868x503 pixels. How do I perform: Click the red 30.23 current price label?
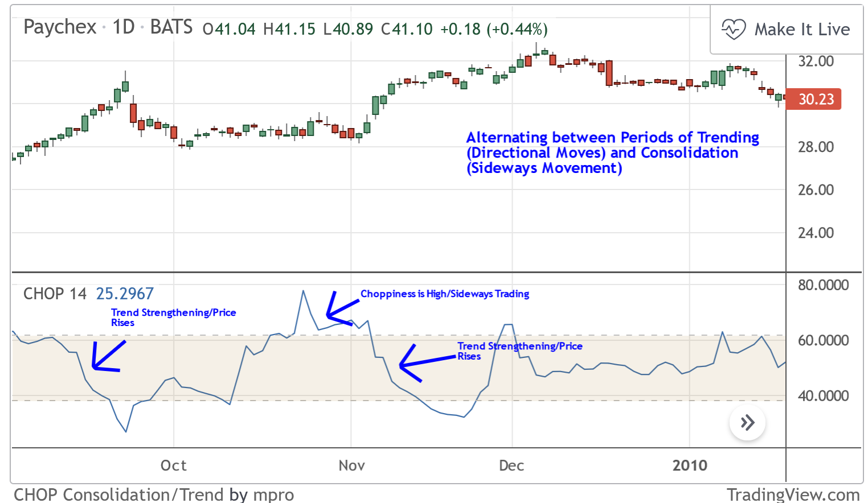(x=813, y=100)
